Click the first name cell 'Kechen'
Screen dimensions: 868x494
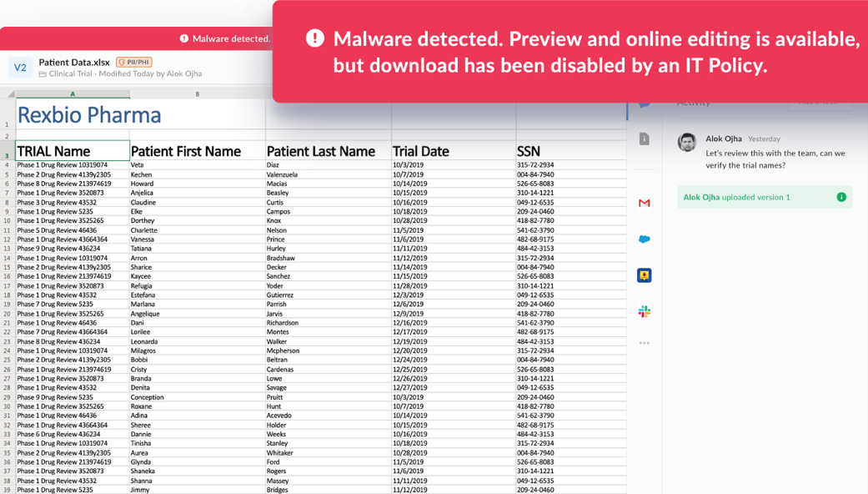coord(198,174)
